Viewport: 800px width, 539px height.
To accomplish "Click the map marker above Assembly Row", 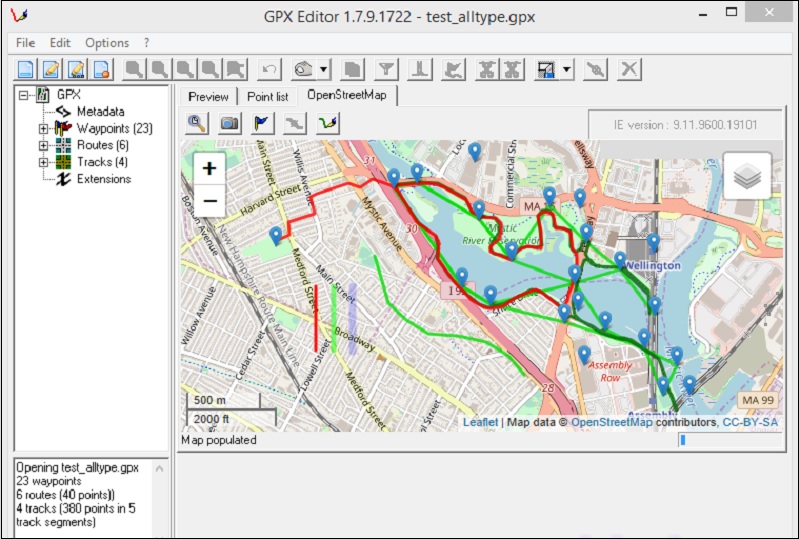I will 584,354.
